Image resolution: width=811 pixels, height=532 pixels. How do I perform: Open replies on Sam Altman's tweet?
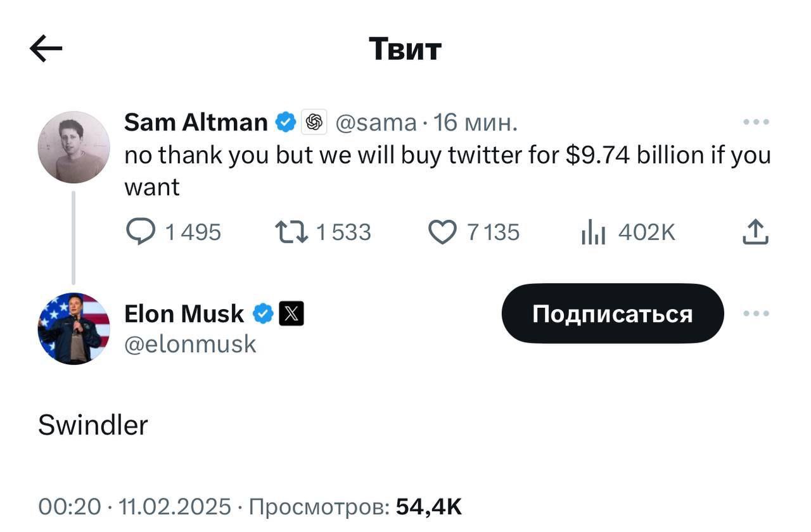point(141,232)
